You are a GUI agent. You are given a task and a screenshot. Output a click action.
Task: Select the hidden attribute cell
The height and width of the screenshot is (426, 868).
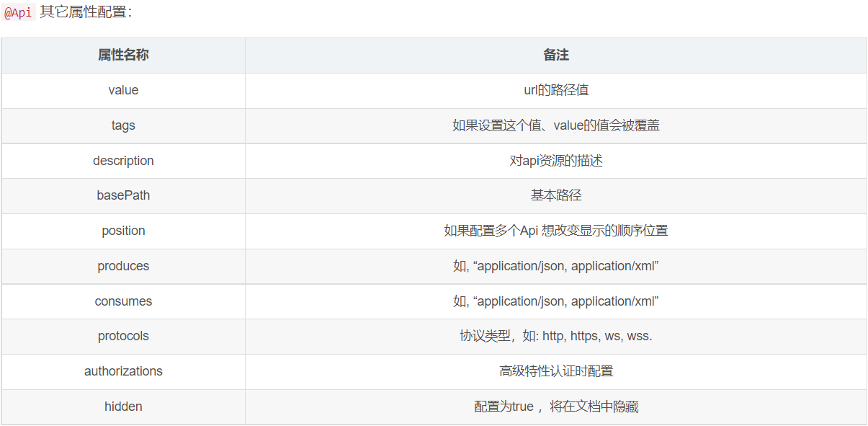[123, 407]
